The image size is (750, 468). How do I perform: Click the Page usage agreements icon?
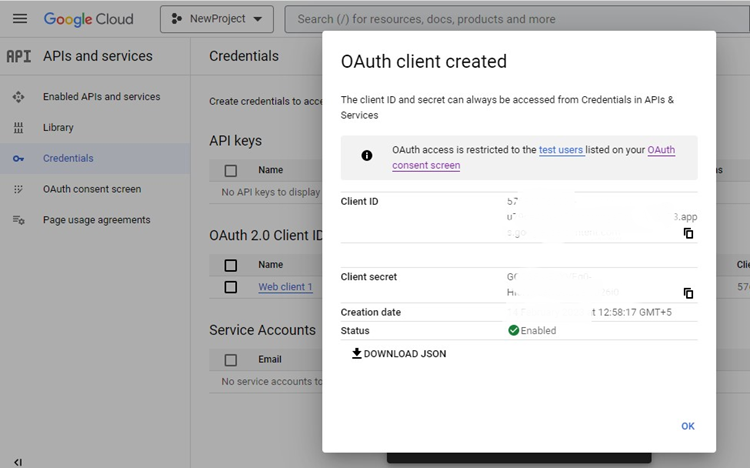coord(18,220)
